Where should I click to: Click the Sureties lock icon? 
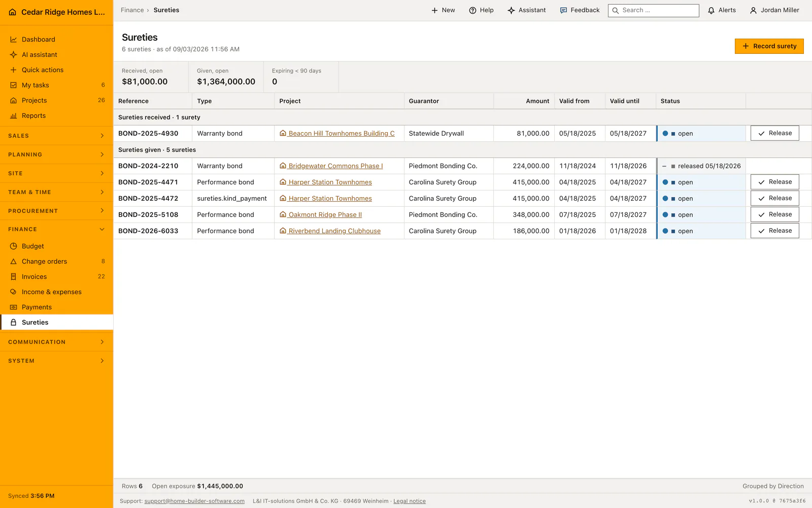point(14,323)
